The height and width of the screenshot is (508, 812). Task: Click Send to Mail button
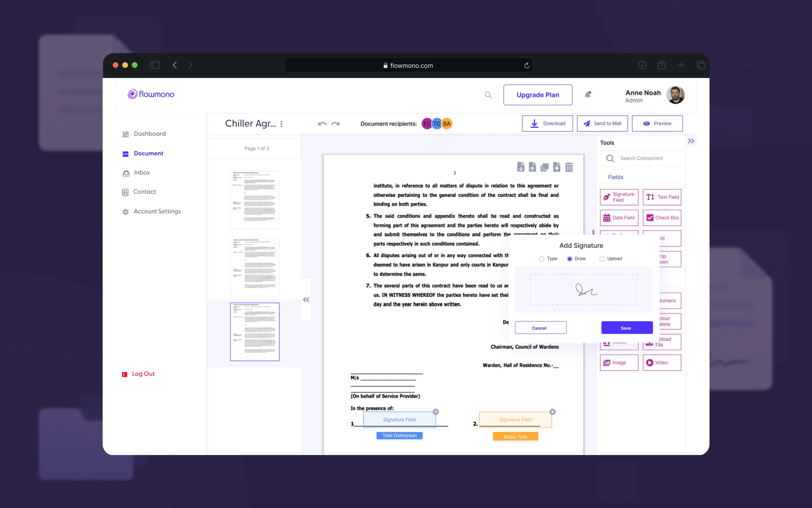pos(602,124)
